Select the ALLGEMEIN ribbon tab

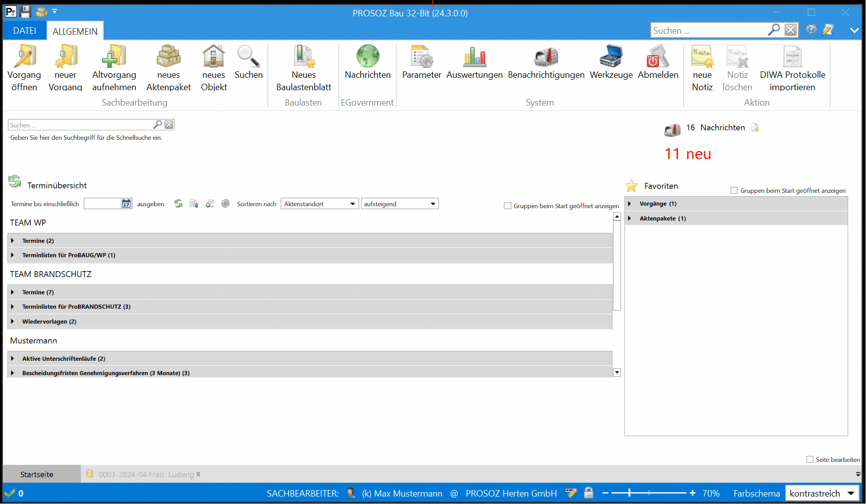click(75, 31)
